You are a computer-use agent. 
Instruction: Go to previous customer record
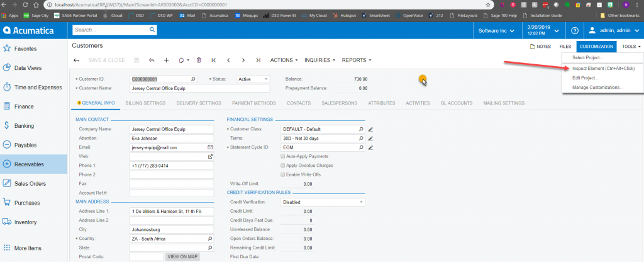[228, 60]
